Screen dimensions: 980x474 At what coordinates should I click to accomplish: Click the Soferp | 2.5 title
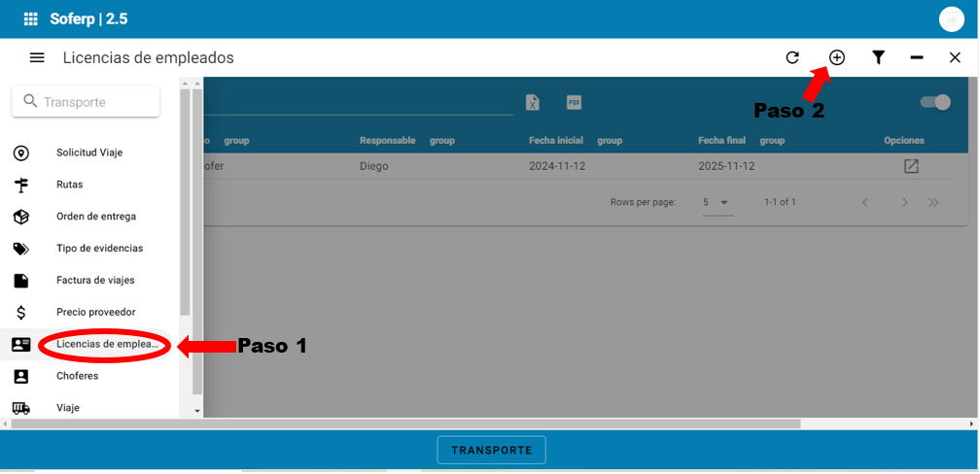tap(88, 18)
